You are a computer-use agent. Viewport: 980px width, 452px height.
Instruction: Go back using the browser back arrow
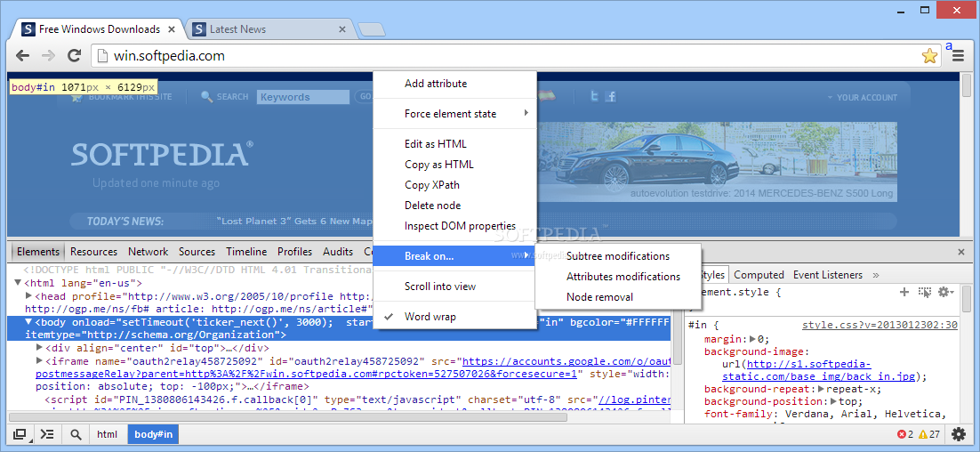point(23,56)
